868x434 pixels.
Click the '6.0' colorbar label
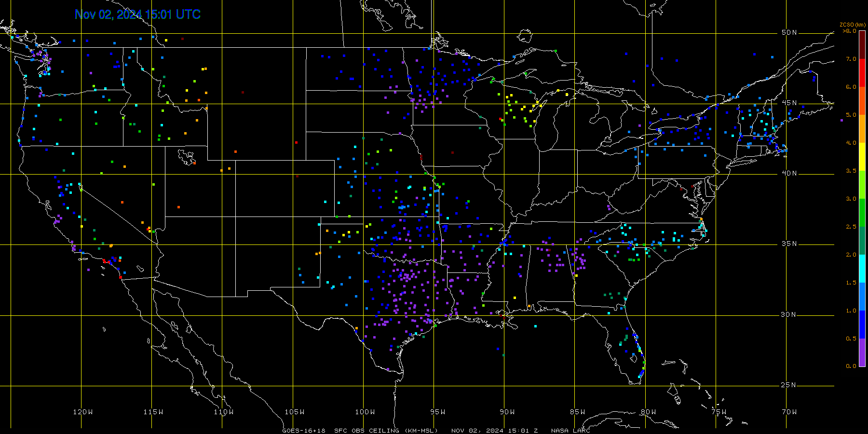click(851, 87)
